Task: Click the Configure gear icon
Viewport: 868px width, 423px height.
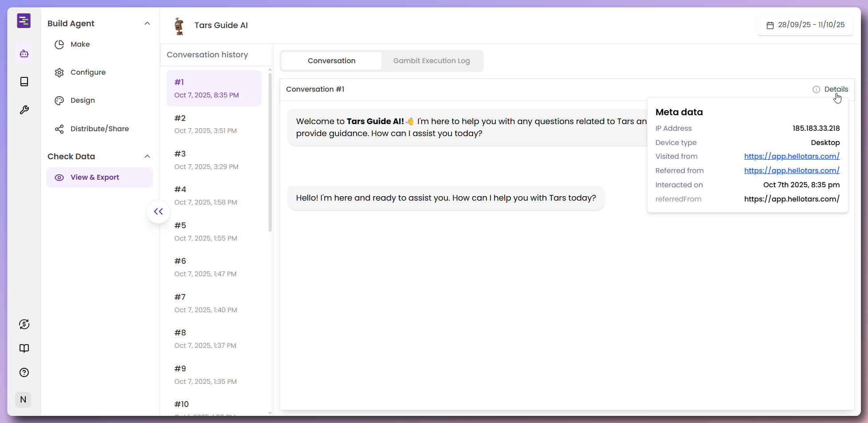Action: click(59, 73)
